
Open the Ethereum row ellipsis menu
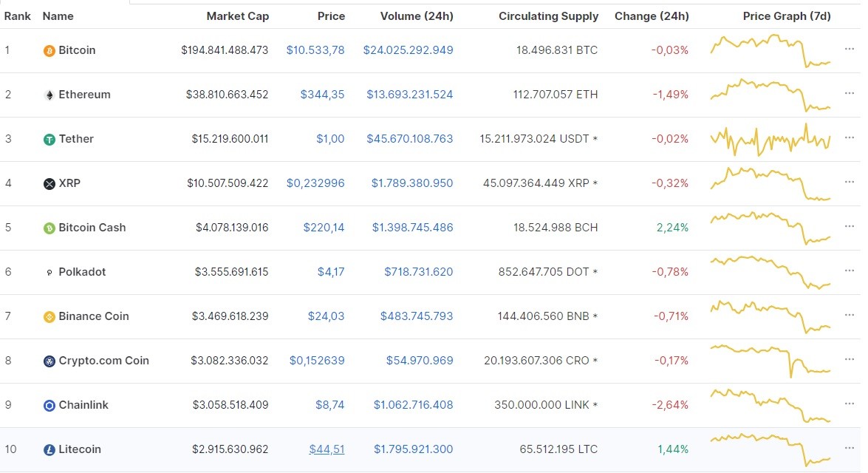coord(850,95)
